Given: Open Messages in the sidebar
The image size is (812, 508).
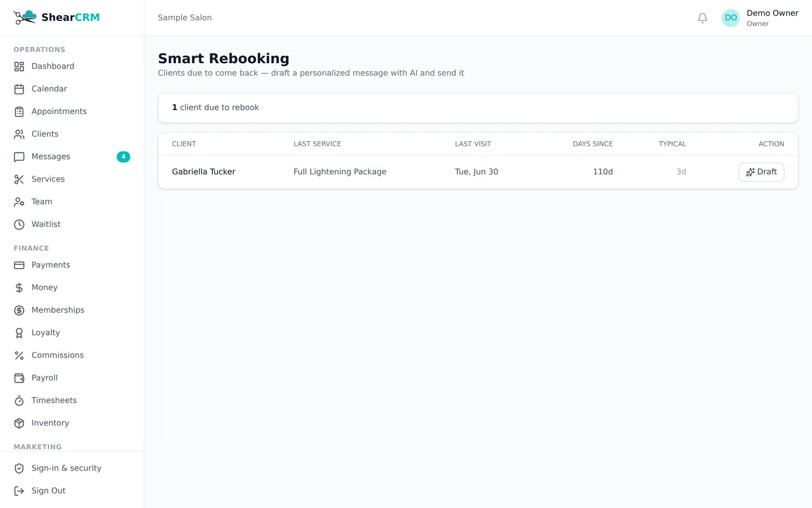Looking at the screenshot, I should (x=72, y=157).
